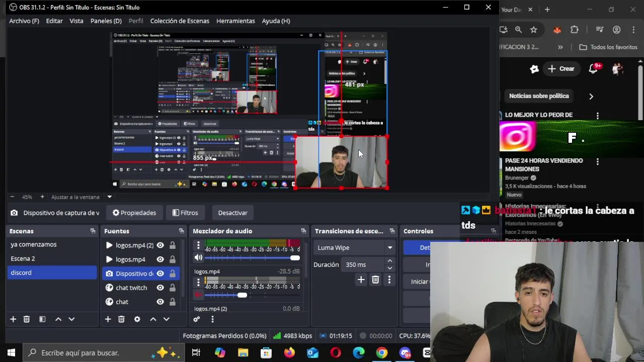Add a new scene with plus icon
This screenshot has width=644, height=362.
(x=13, y=319)
